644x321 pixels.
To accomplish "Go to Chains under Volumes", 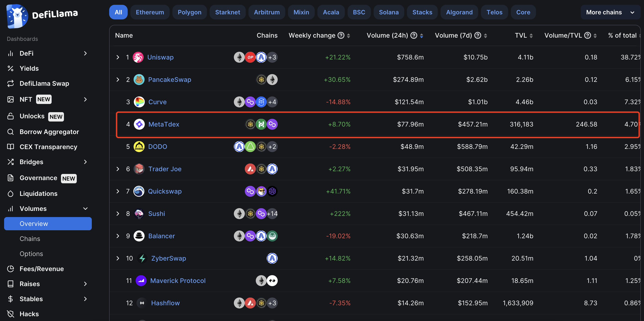I will click(x=30, y=239).
